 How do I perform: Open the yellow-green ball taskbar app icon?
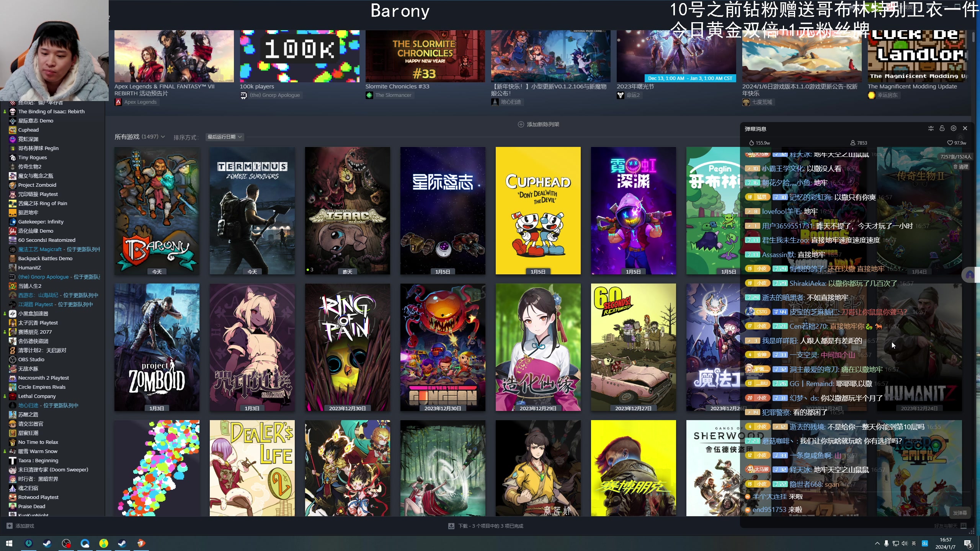[104, 543]
